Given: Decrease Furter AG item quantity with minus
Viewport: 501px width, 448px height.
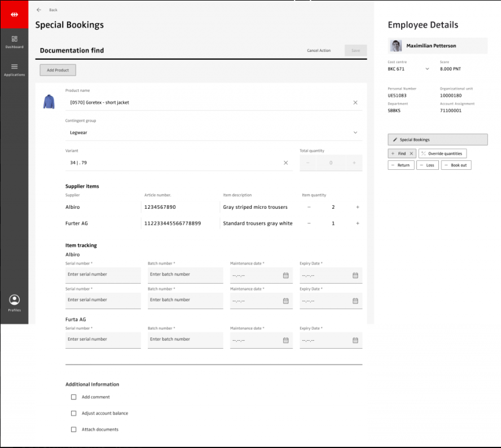Looking at the screenshot, I should (309, 223).
